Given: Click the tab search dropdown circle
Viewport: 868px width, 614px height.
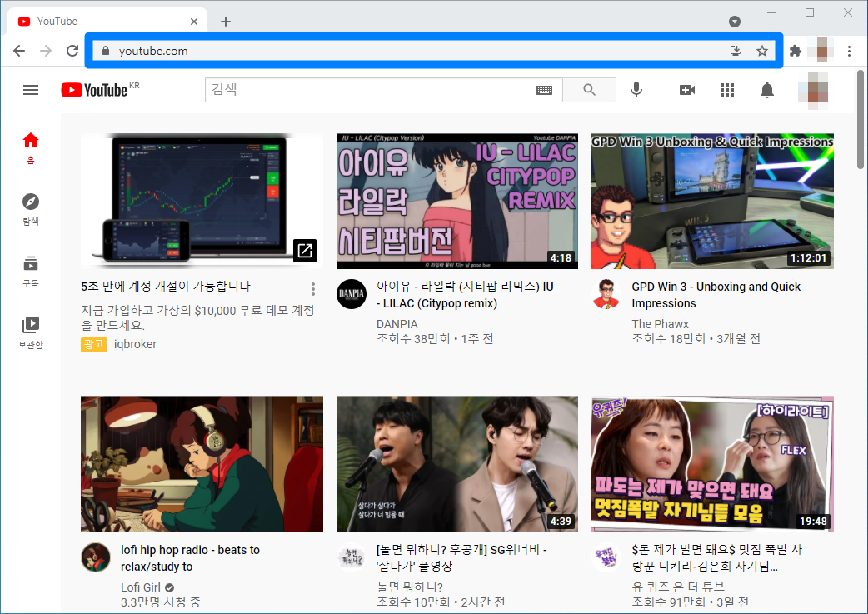Looking at the screenshot, I should point(735,22).
